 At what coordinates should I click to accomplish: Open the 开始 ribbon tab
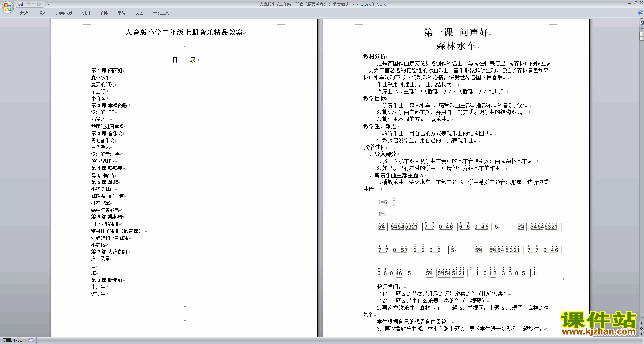point(24,13)
